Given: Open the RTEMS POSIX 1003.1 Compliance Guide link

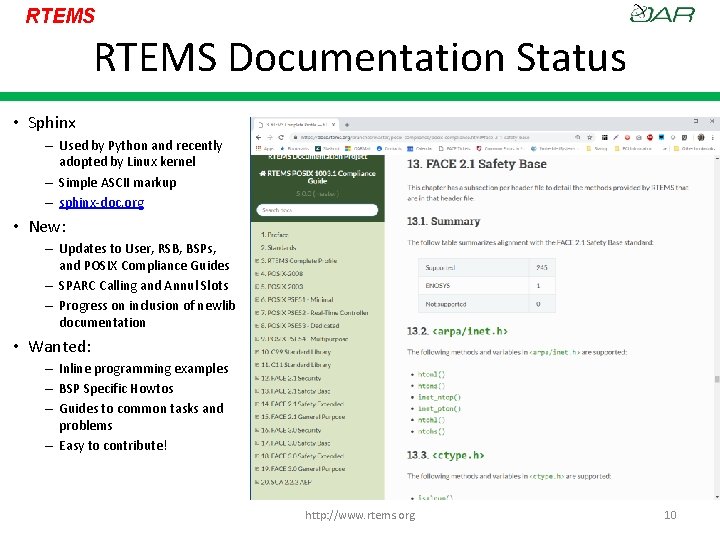Looking at the screenshot, I should coord(317,177).
